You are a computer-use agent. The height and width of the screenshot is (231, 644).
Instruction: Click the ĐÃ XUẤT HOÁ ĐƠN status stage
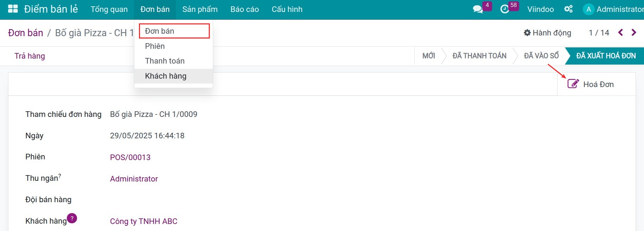(606, 56)
